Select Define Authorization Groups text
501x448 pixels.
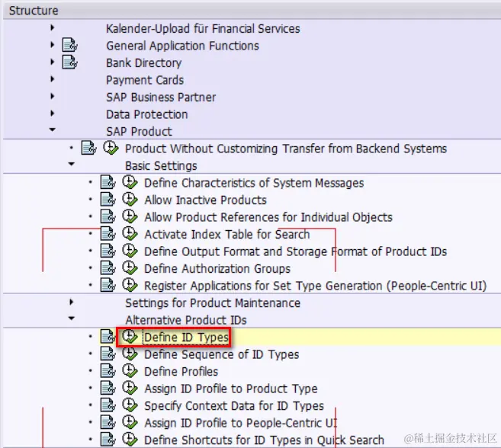pos(217,268)
